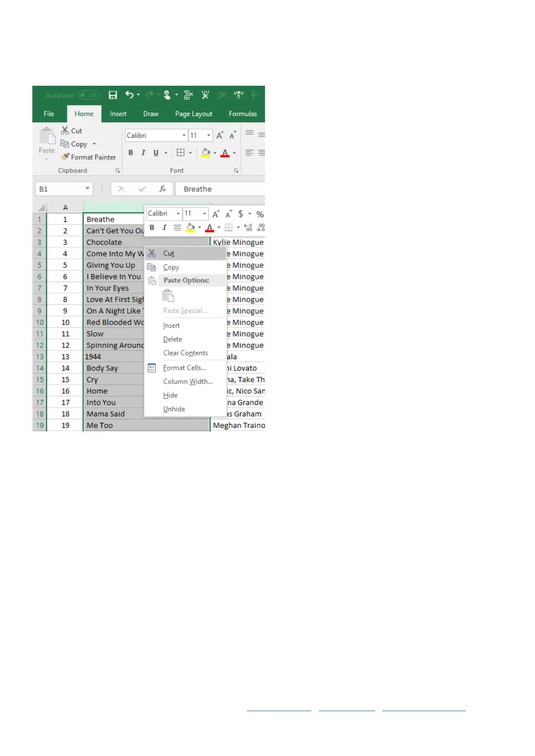Viewport: 535px width, 756px height.
Task: Switch to the Home ribbon tab
Action: (84, 114)
